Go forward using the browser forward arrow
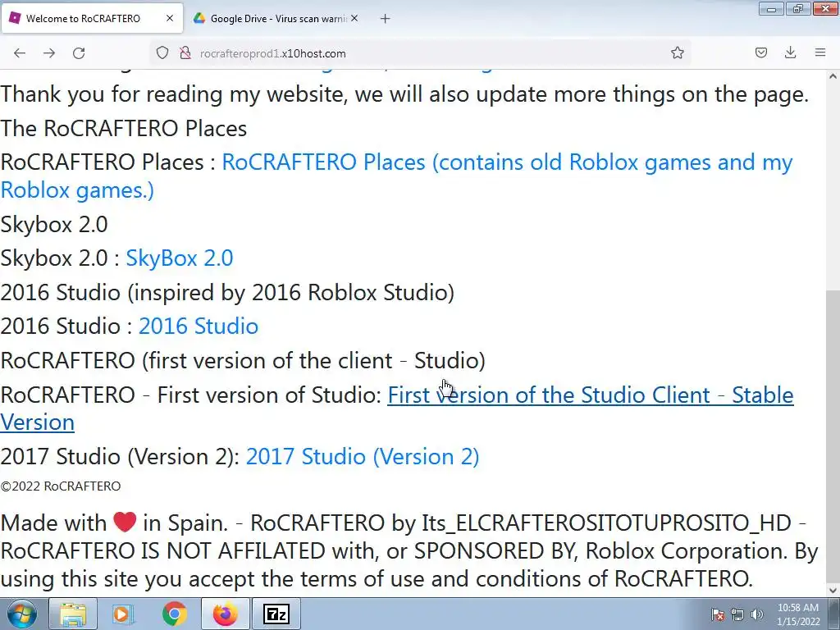The width and height of the screenshot is (840, 630). click(x=49, y=53)
